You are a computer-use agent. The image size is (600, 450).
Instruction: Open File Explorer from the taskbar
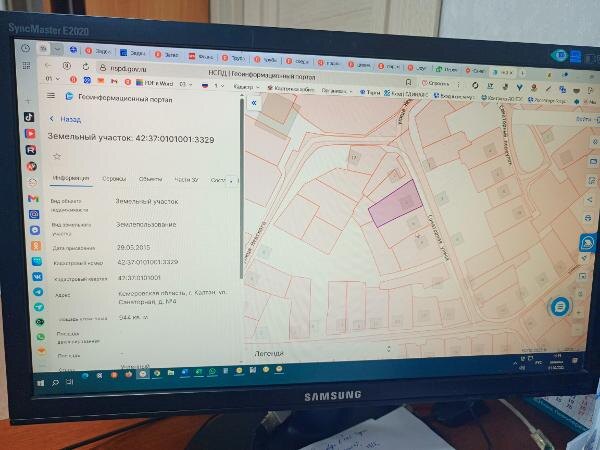point(171,372)
